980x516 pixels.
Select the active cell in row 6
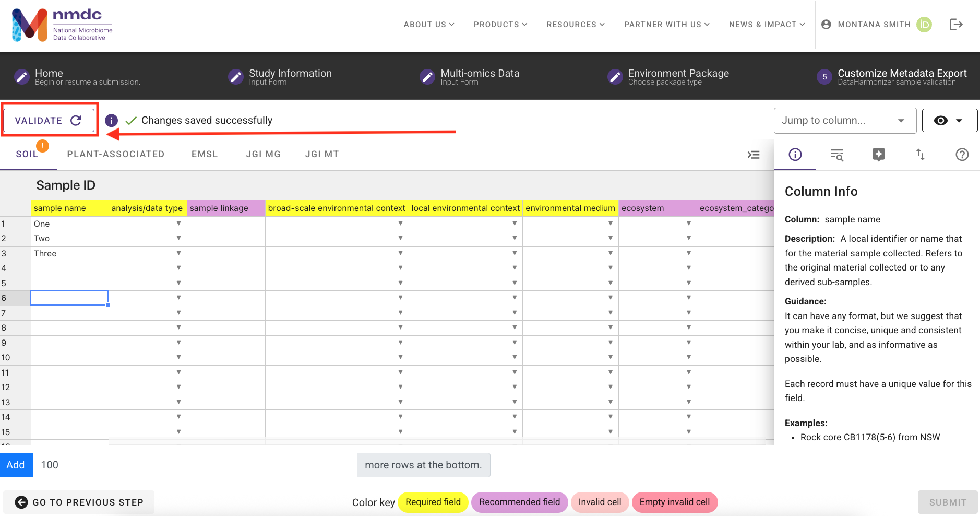point(69,298)
